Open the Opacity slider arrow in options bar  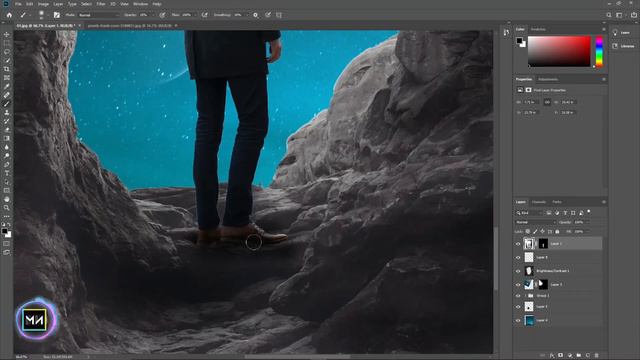point(153,15)
